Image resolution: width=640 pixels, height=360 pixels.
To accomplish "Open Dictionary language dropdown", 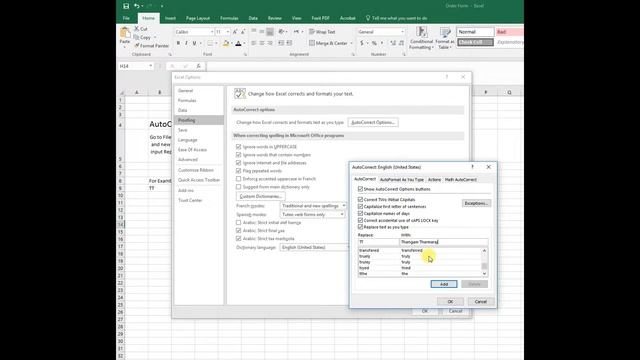I will tap(315, 247).
